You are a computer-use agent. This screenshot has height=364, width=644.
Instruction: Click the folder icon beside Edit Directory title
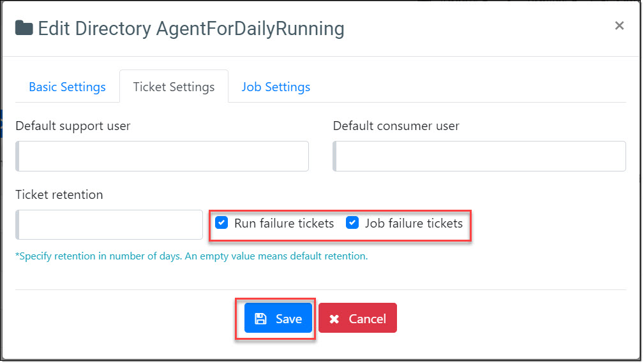pyautogui.click(x=24, y=29)
